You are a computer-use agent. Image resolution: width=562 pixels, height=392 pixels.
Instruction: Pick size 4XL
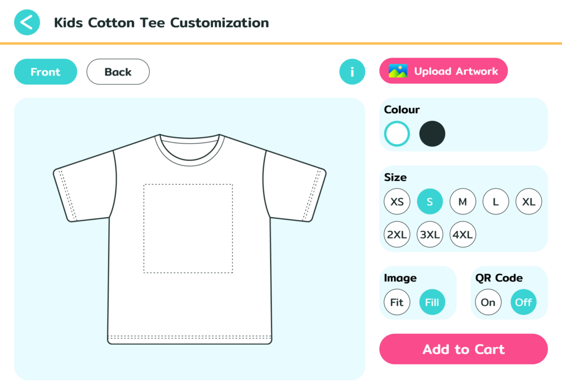click(x=463, y=234)
